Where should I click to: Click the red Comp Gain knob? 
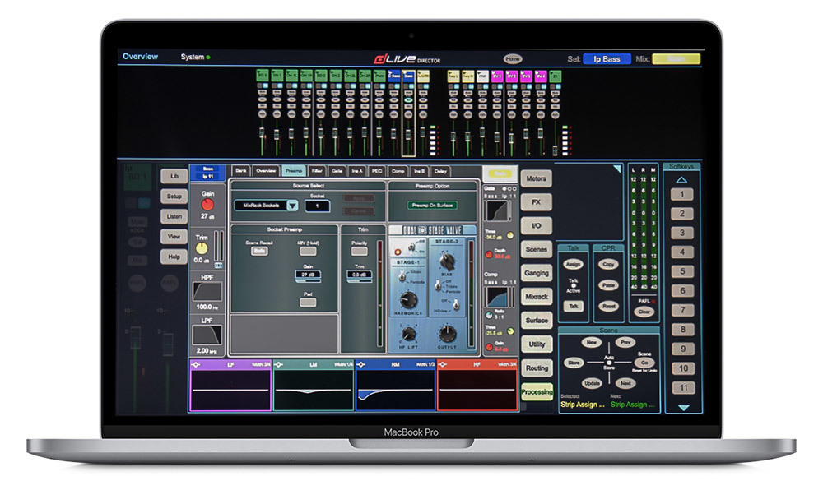489,347
